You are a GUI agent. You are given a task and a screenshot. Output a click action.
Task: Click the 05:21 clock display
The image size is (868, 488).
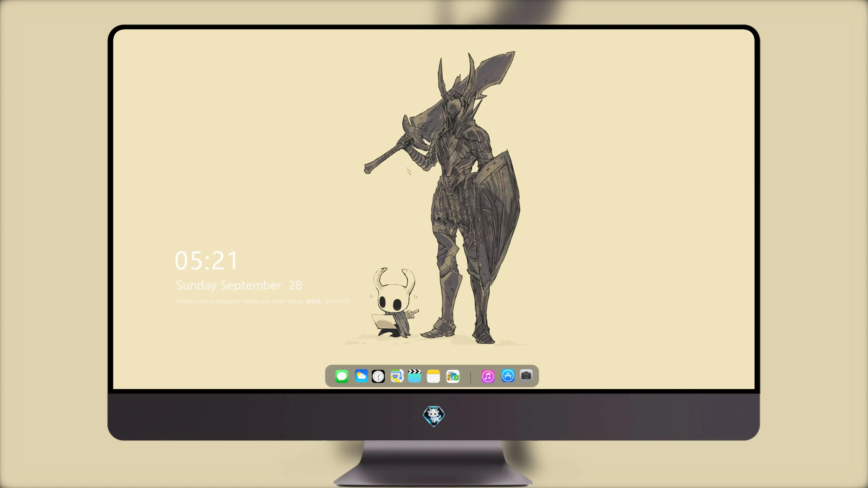206,260
